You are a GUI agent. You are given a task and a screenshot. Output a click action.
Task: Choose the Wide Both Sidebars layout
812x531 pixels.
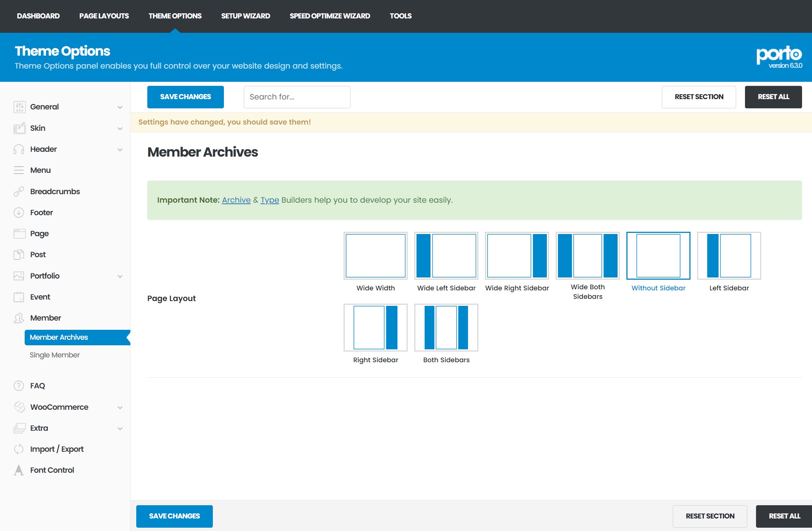tap(587, 256)
